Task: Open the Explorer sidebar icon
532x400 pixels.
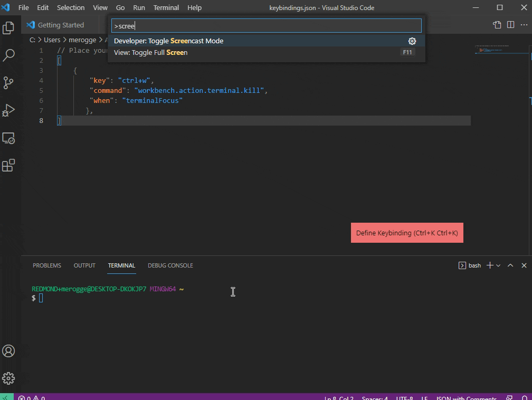Action: coord(8,28)
